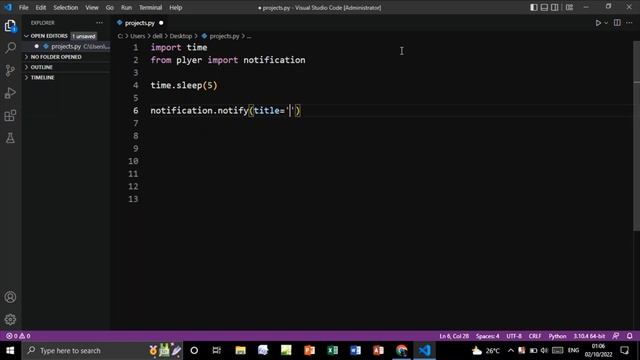This screenshot has width=640, height=360.
Task: Click Desktop in the breadcrumb path
Action: pyautogui.click(x=181, y=36)
